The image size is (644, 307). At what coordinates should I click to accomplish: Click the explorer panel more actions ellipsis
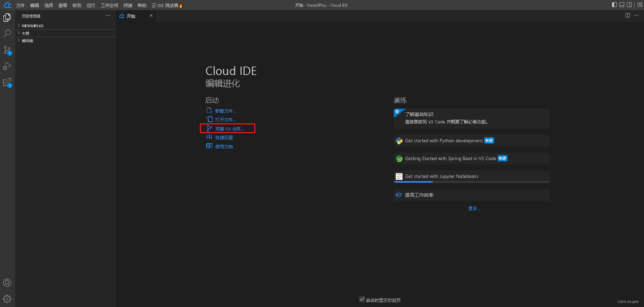coord(108,16)
